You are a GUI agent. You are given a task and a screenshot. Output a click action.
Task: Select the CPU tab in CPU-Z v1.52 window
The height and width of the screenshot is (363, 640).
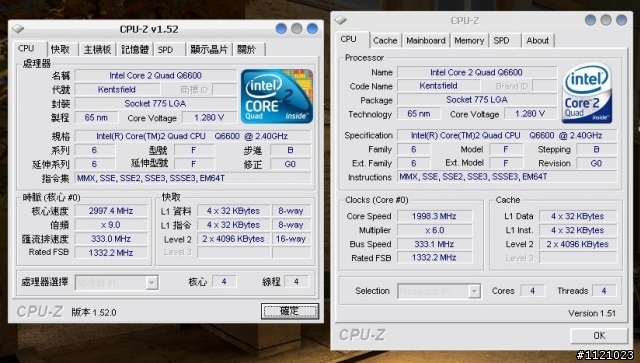click(27, 48)
